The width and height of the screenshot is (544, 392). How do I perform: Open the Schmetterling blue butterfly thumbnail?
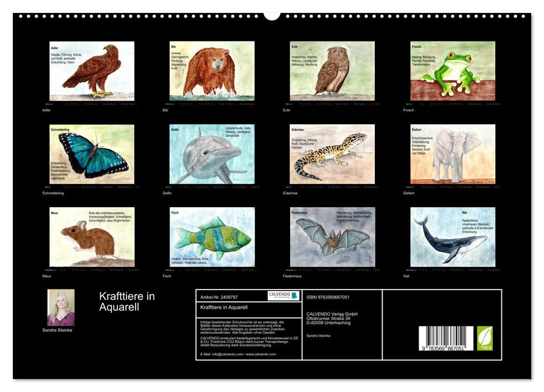pos(92,154)
